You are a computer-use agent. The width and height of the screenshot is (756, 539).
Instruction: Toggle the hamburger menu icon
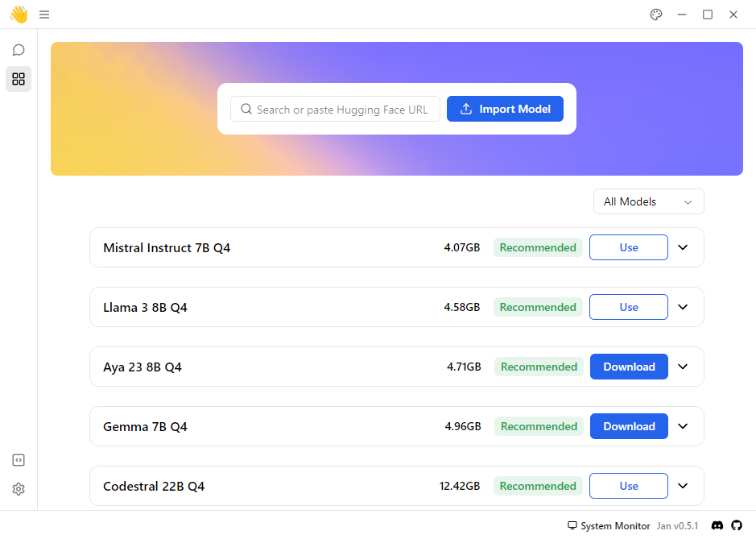44,15
